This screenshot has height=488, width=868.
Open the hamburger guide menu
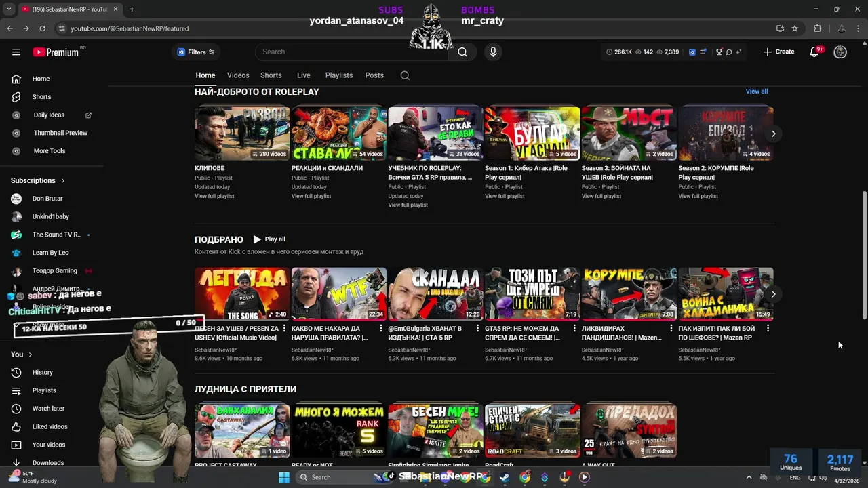coord(16,52)
